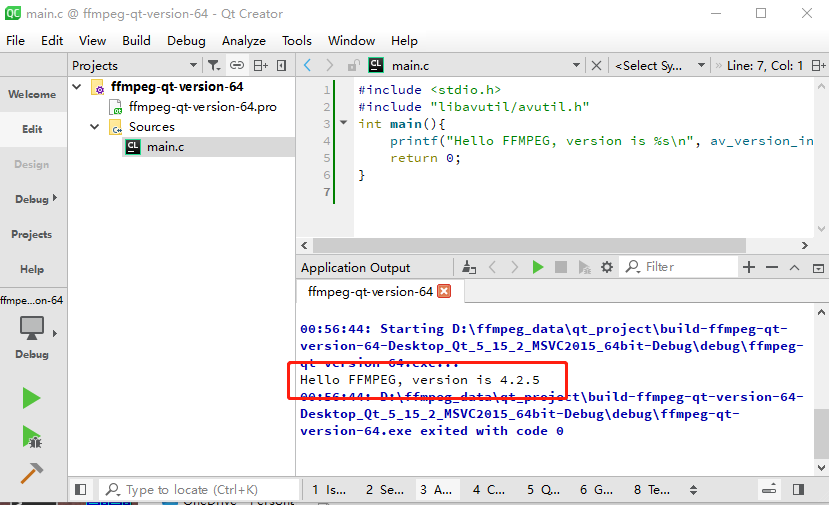829x505 pixels.
Task: Open the 4 Compile Output pane
Action: coord(489,490)
